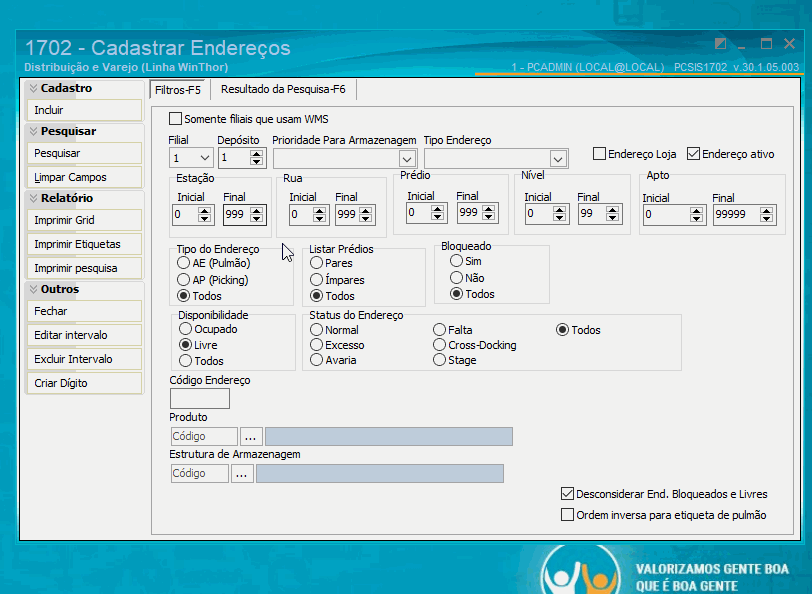
Task: Click Estação Inicial spinner
Action: (x=205, y=214)
